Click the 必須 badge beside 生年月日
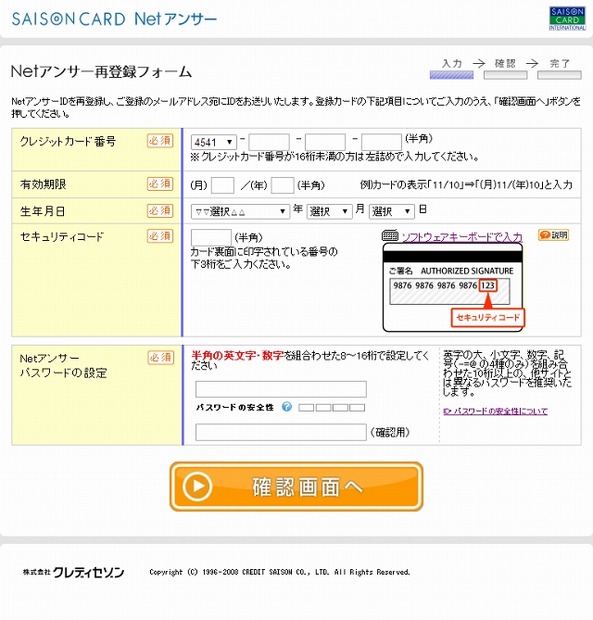This screenshot has width=593, height=620. (x=160, y=210)
